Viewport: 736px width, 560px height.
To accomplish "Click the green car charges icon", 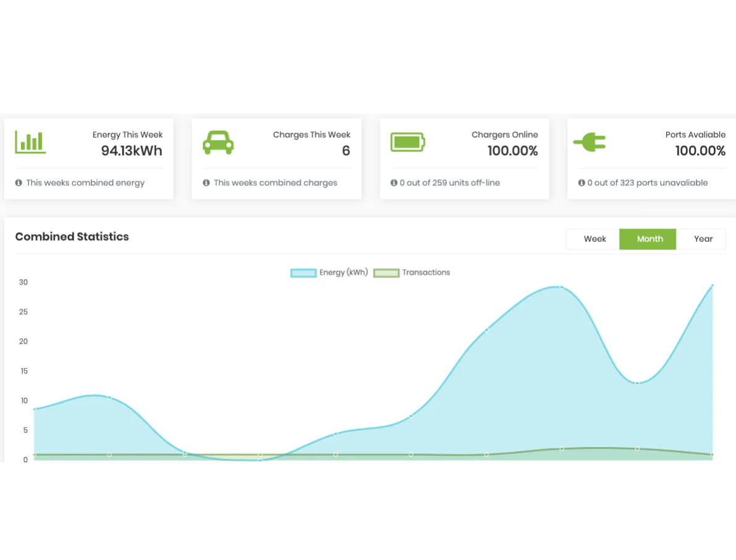I will tap(218, 143).
